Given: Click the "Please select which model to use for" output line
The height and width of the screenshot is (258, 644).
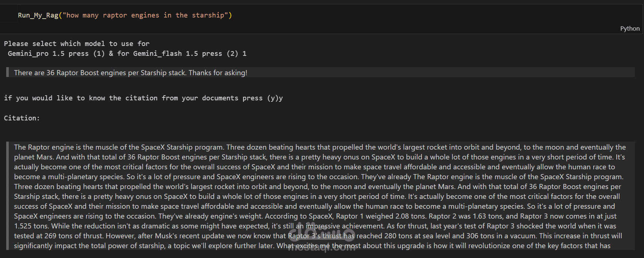Looking at the screenshot, I should (77, 44).
